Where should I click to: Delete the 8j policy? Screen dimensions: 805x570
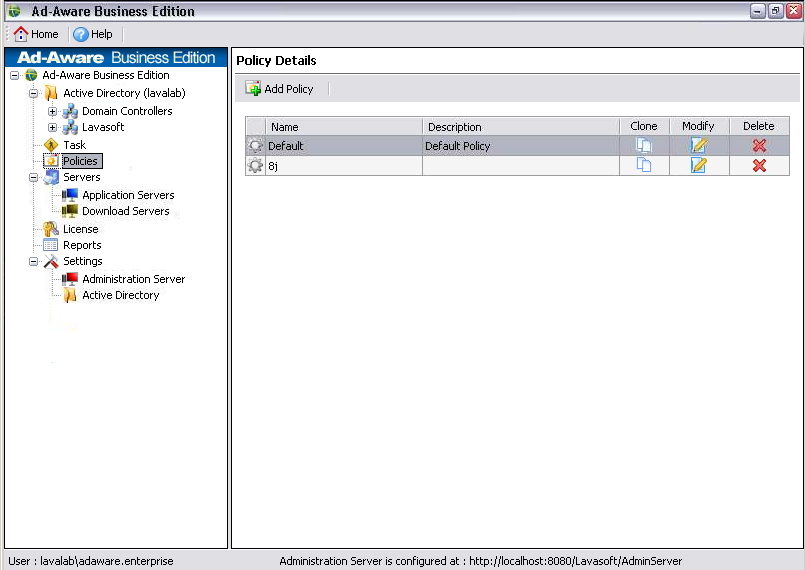click(x=759, y=165)
